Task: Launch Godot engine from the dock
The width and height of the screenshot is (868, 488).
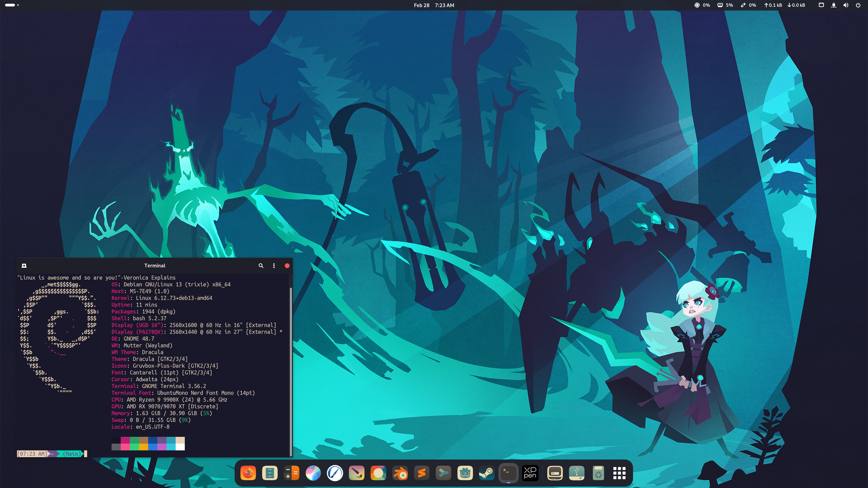Action: click(465, 473)
